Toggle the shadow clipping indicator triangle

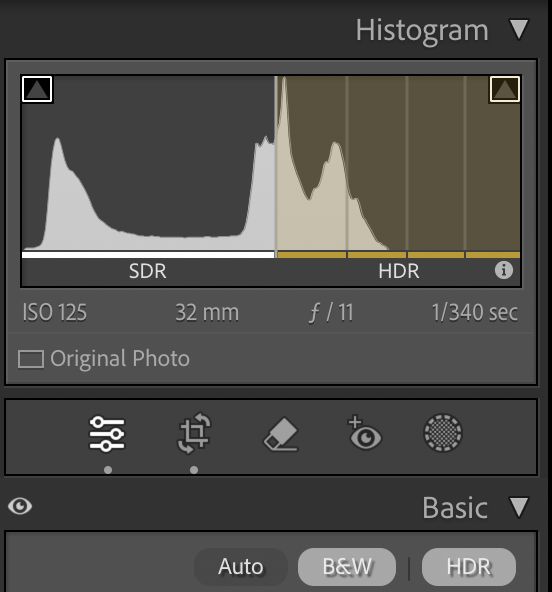[37, 89]
